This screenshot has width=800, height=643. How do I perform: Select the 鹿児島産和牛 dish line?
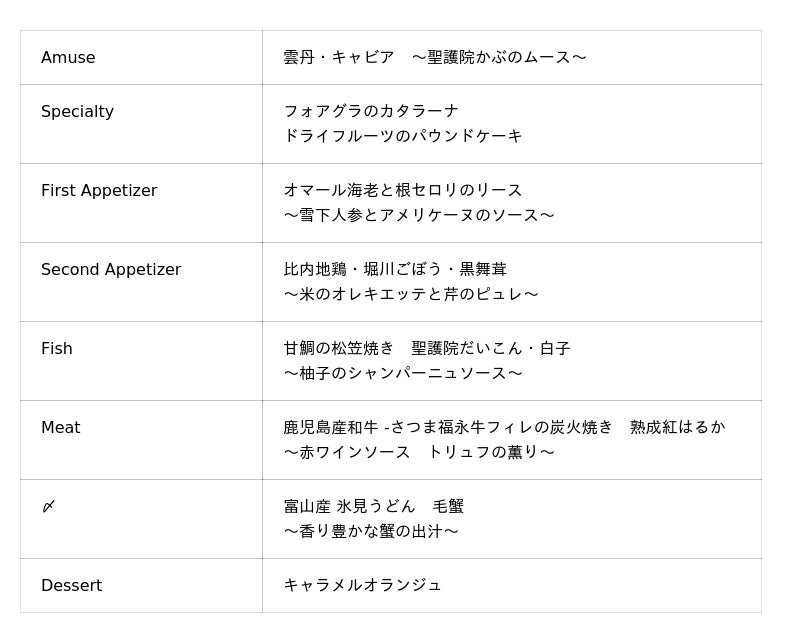(x=504, y=427)
